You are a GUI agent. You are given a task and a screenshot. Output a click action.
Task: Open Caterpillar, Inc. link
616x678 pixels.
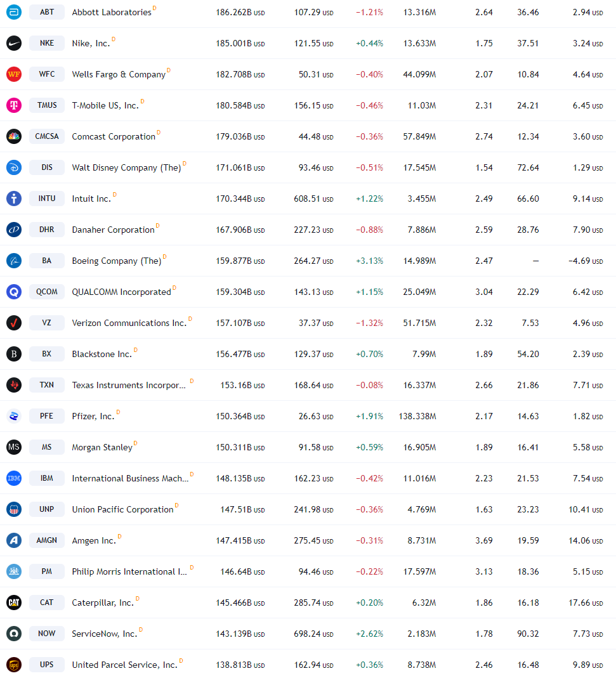(x=103, y=603)
